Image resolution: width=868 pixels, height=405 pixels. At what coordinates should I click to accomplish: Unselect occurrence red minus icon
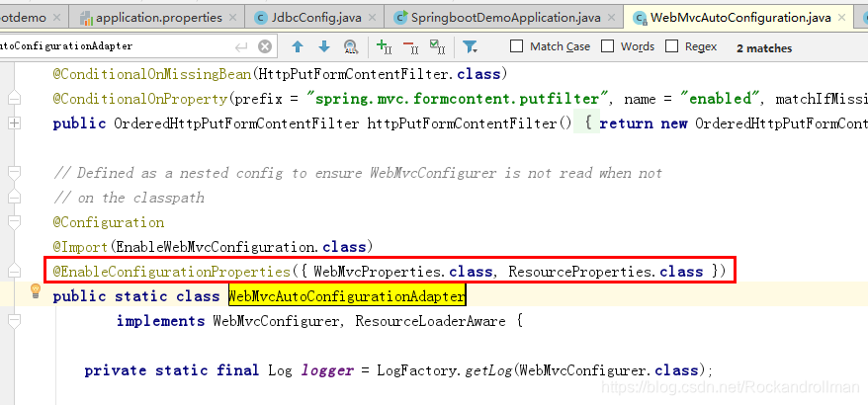(410, 47)
